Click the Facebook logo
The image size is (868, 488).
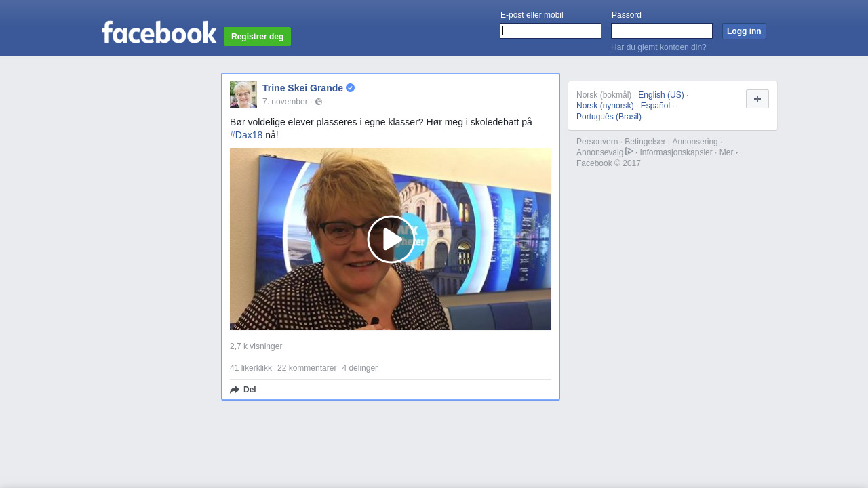tap(159, 32)
